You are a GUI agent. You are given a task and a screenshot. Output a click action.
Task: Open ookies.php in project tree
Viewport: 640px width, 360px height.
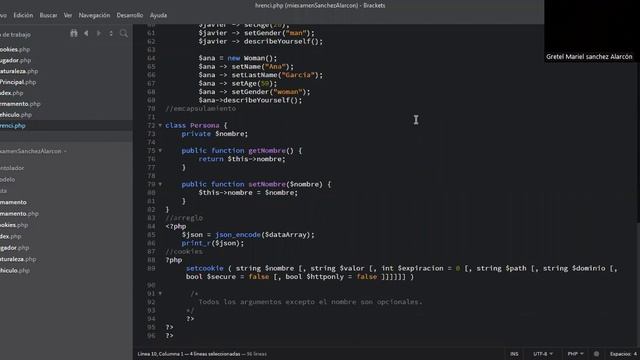14,225
